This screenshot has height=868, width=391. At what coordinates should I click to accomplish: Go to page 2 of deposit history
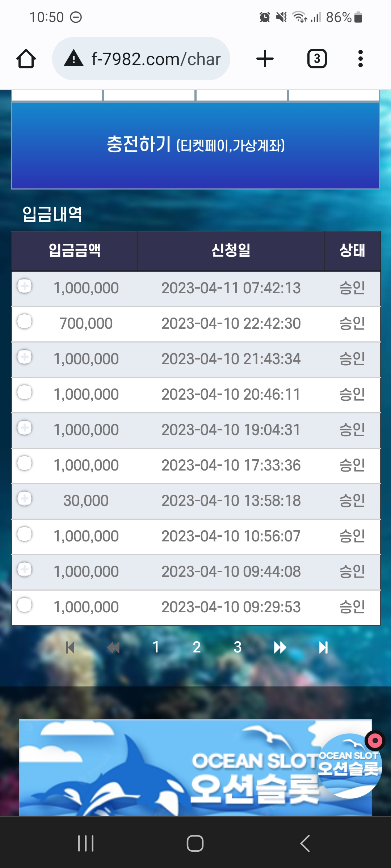(197, 647)
